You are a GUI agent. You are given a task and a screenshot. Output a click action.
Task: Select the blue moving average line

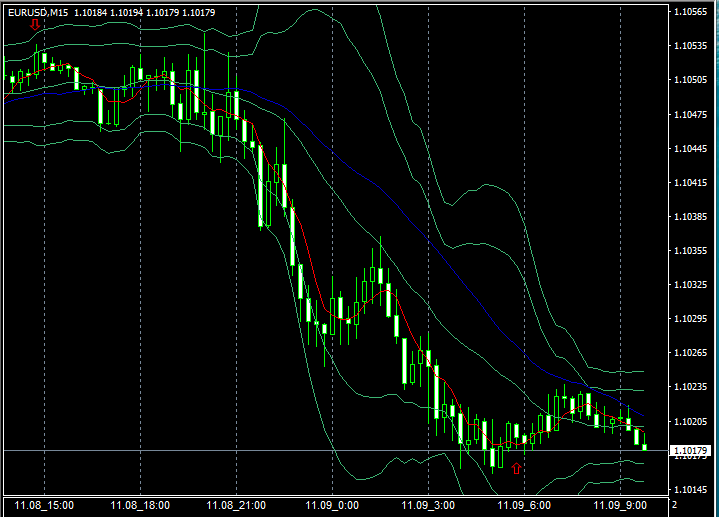(x=381, y=187)
